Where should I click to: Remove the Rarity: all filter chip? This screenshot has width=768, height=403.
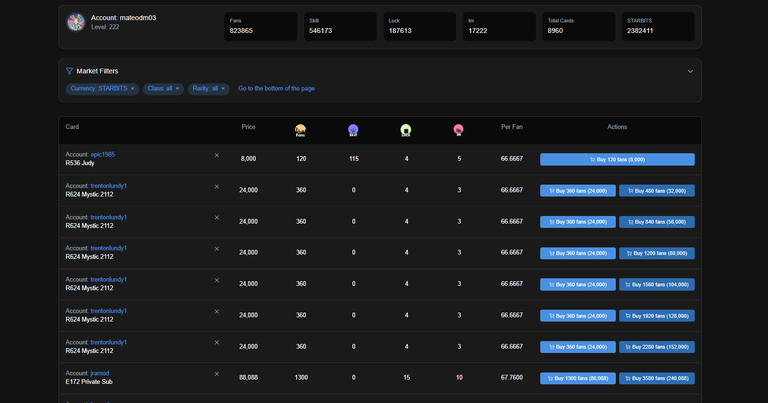223,89
